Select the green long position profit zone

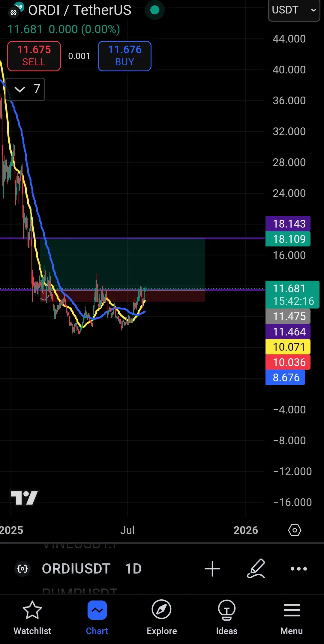click(x=123, y=264)
